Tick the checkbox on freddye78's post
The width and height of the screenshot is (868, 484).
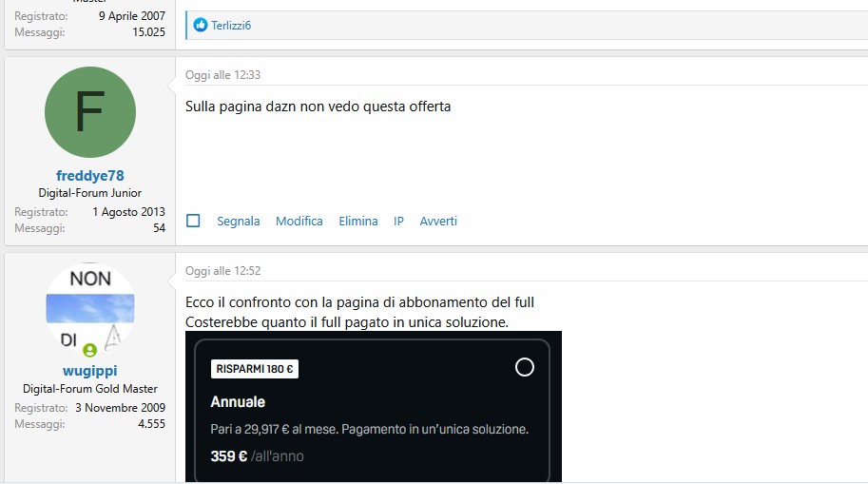click(x=193, y=221)
